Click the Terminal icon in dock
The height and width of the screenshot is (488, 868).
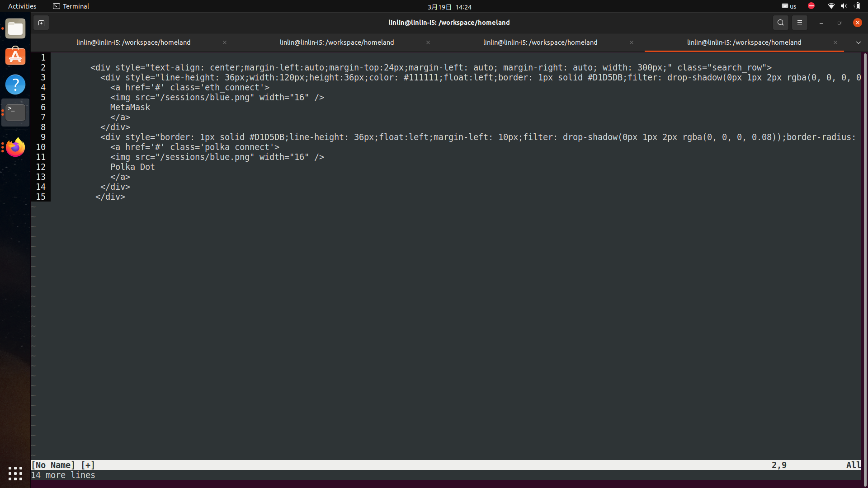[x=15, y=112]
